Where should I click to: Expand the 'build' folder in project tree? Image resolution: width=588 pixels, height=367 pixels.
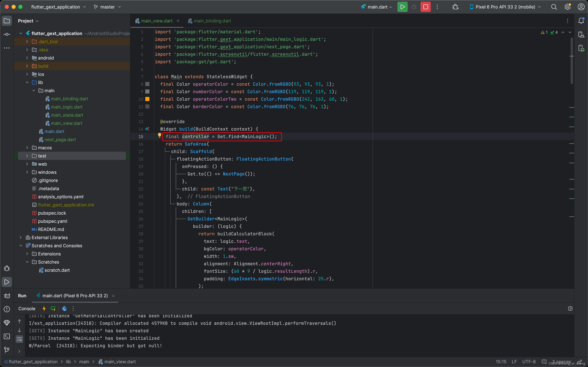click(27, 66)
